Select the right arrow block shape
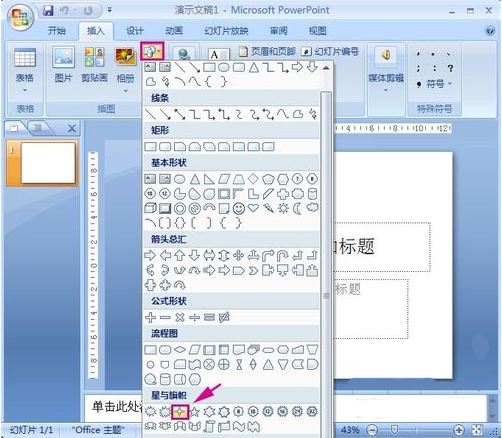The image size is (502, 438). coord(150,256)
